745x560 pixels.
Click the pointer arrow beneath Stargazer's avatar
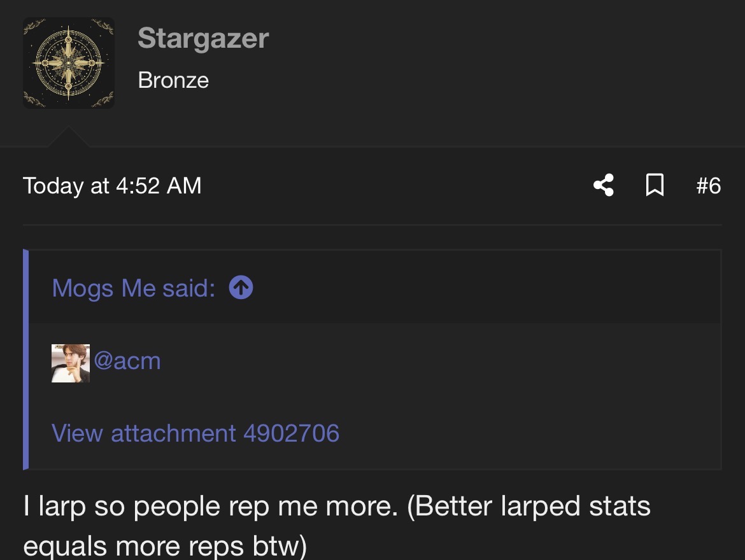[x=68, y=137]
